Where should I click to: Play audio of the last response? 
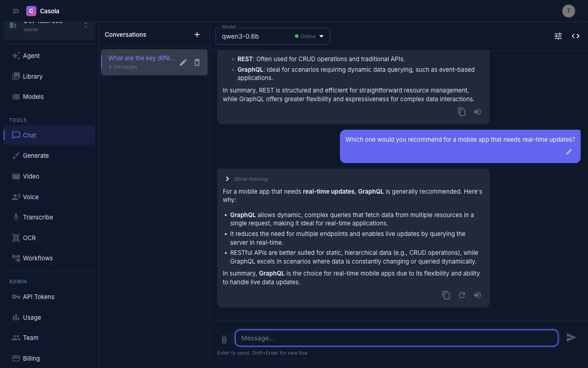tap(477, 295)
